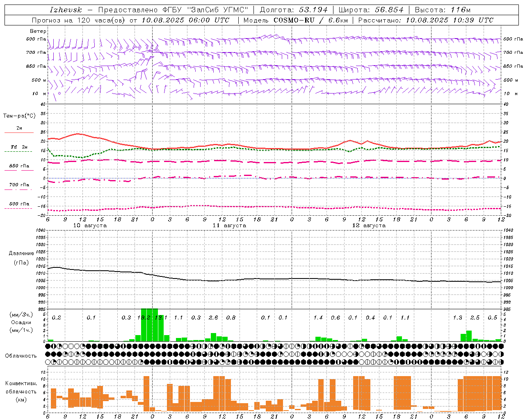Click the 1.3 precipitation total value

(x=457, y=318)
